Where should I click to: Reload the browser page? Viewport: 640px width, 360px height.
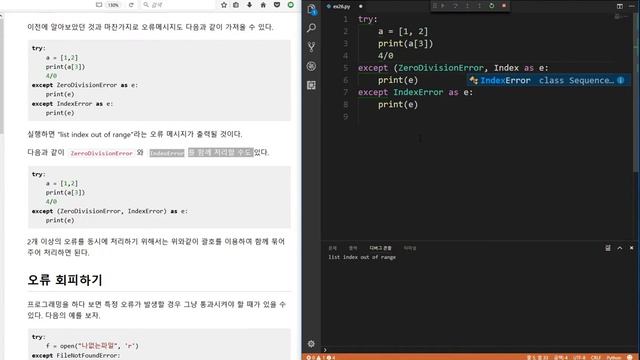click(x=131, y=5)
